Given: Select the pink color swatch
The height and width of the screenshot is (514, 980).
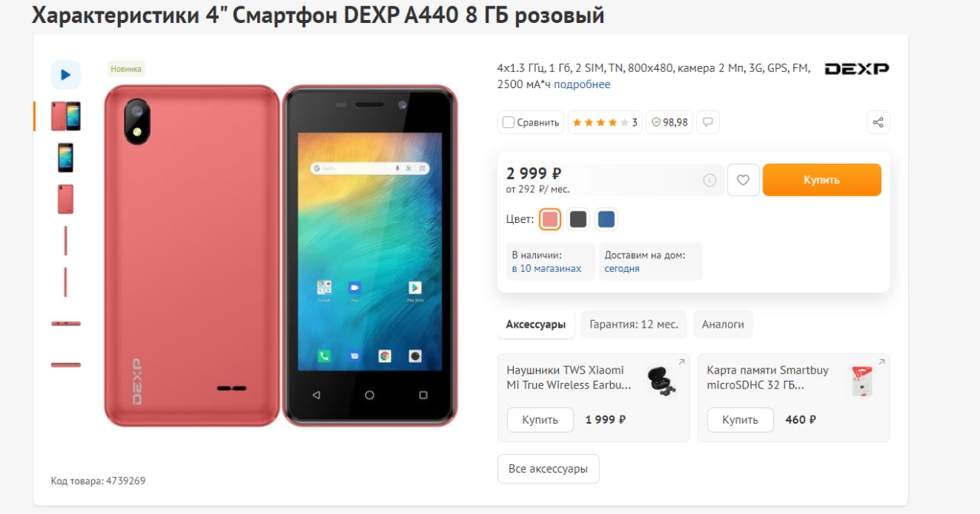Looking at the screenshot, I should point(550,220).
